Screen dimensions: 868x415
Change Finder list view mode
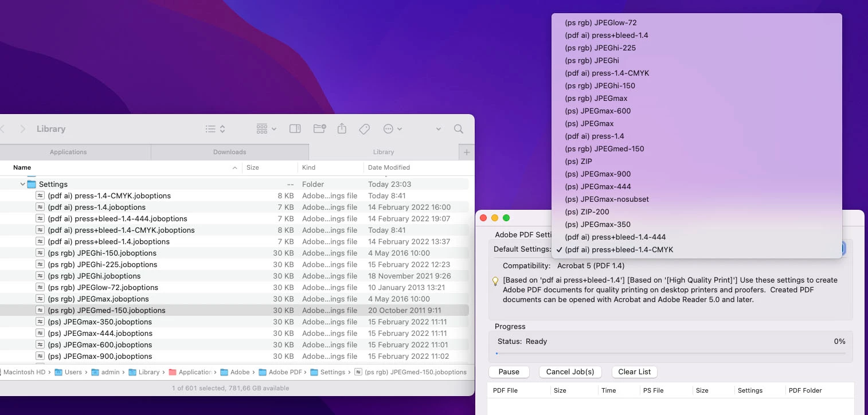pyautogui.click(x=216, y=129)
